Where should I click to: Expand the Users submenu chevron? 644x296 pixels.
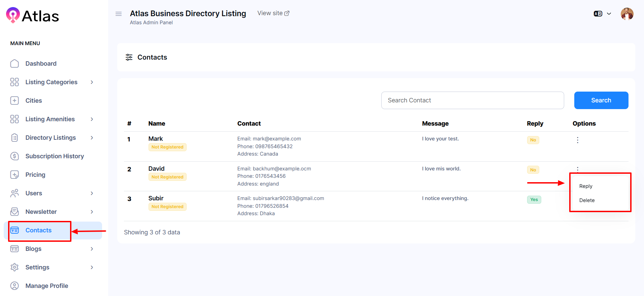pos(92,193)
